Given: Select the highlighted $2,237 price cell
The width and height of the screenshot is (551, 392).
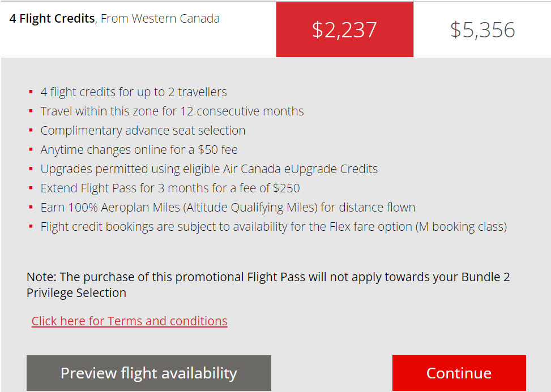Looking at the screenshot, I should coord(344,30).
